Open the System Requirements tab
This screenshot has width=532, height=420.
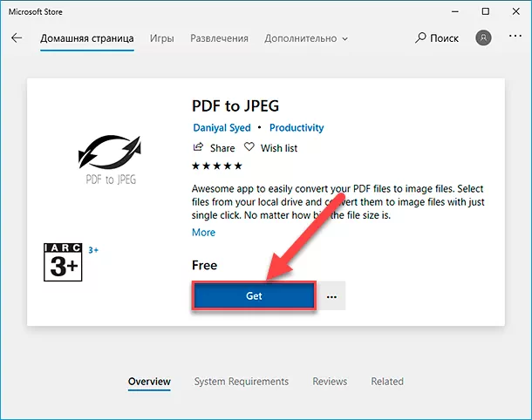[x=242, y=382]
